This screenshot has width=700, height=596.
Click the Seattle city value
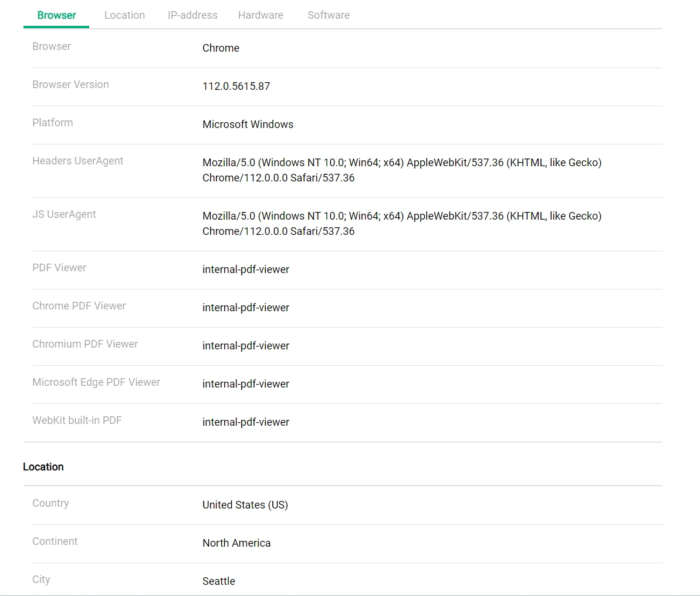219,581
